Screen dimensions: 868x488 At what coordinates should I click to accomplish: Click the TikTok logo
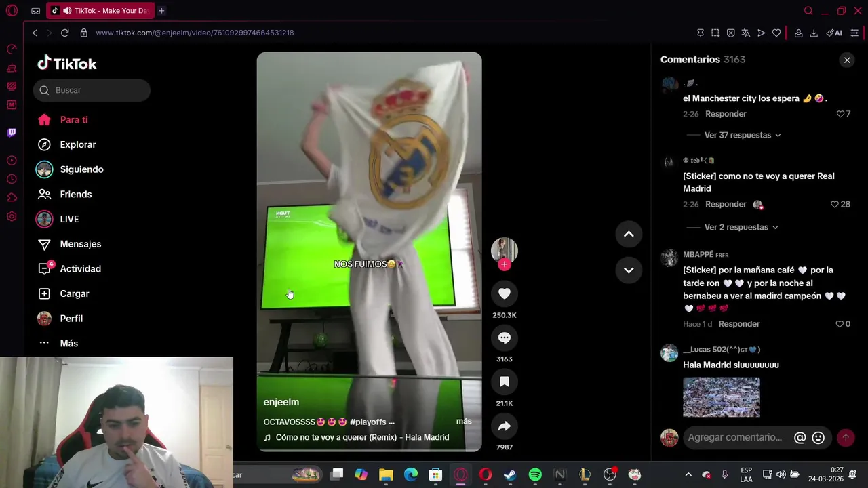(66, 63)
